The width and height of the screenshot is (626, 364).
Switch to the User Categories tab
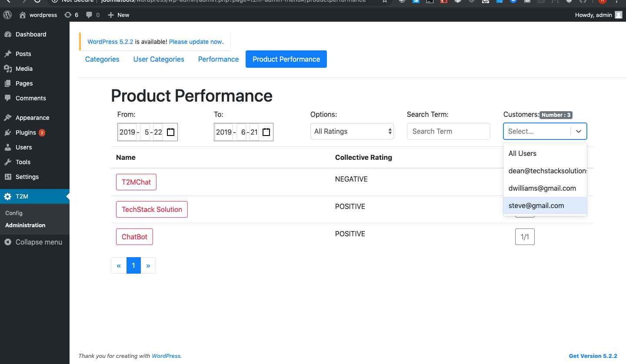159,59
